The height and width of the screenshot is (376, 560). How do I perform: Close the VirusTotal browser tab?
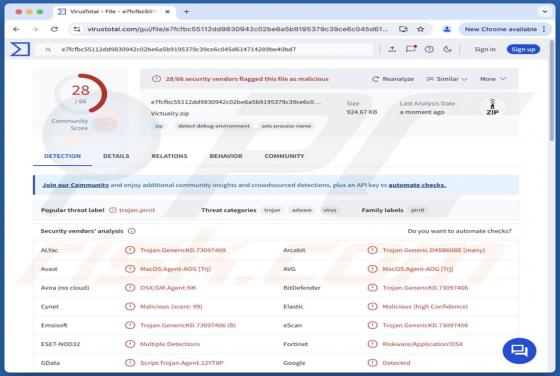click(x=167, y=11)
